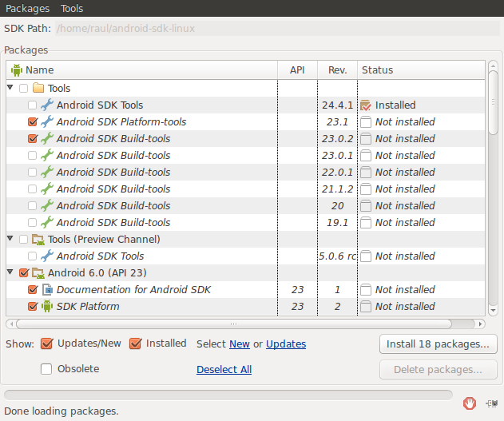
Task: Sort by the Status column header
Action: (x=422, y=70)
